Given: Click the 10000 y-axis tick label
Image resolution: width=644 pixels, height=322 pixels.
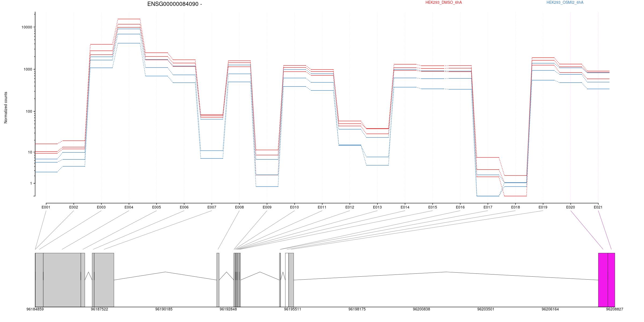Looking at the screenshot, I should [27, 27].
